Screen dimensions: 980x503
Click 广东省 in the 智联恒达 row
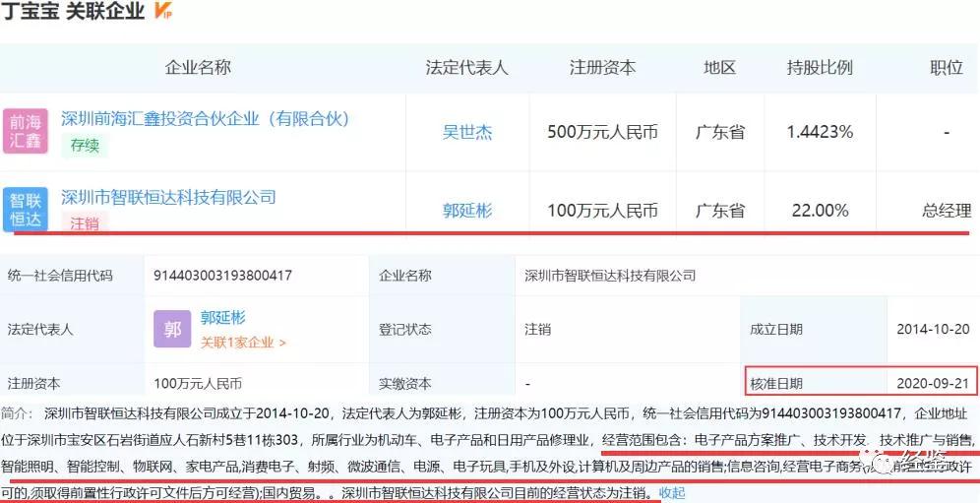pyautogui.click(x=720, y=211)
